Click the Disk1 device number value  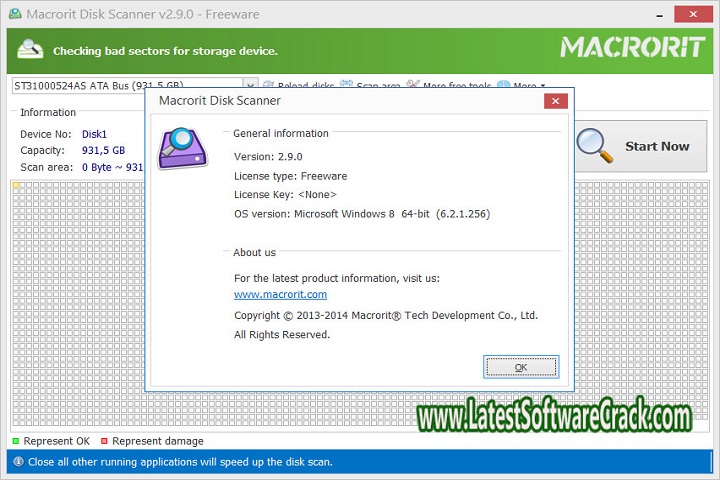click(x=94, y=134)
